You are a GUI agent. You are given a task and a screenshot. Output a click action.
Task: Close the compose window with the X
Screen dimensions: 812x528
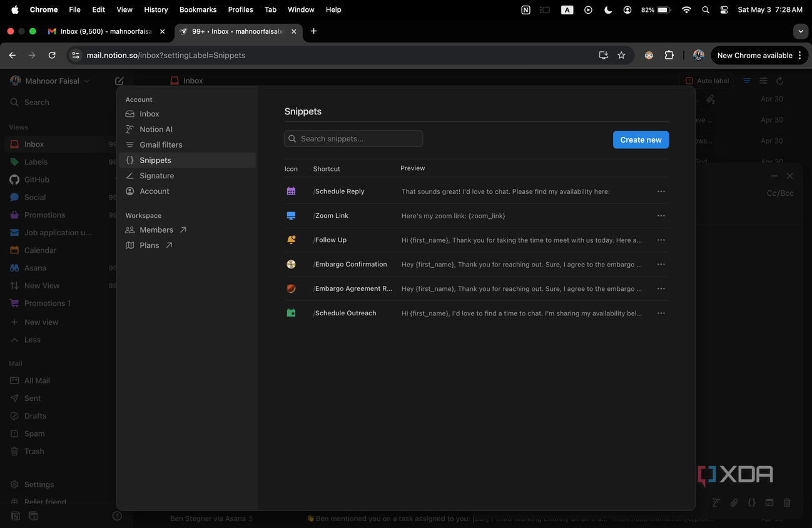tap(789, 176)
